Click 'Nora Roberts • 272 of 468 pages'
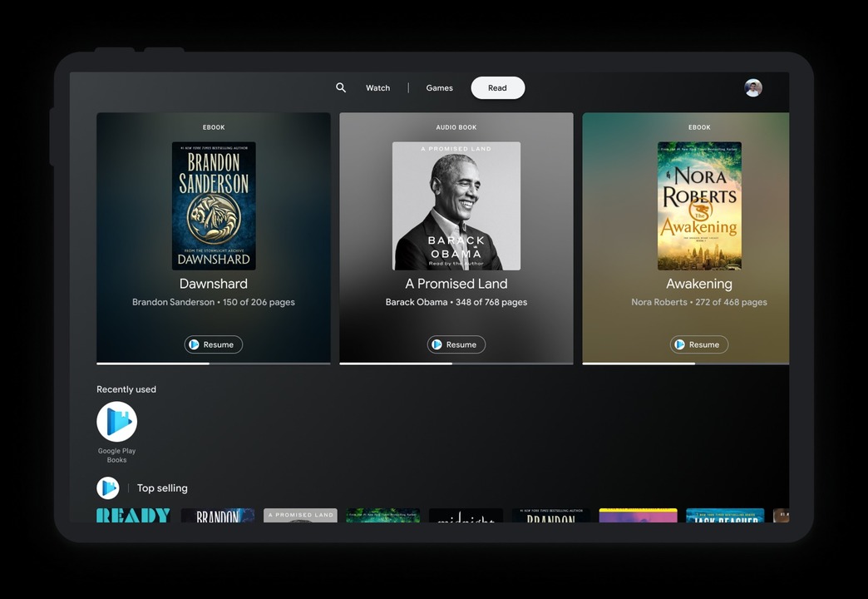 pyautogui.click(x=699, y=302)
